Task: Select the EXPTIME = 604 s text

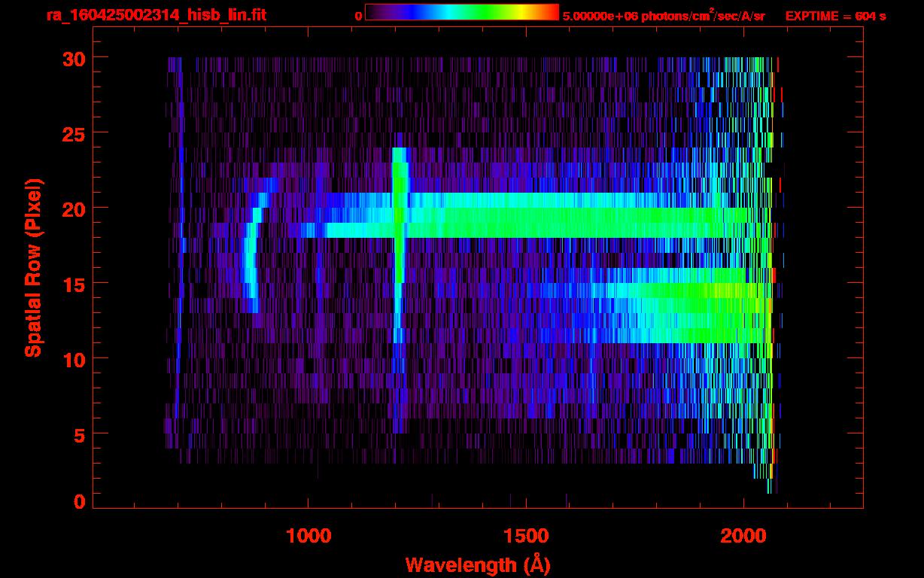Action: point(835,16)
